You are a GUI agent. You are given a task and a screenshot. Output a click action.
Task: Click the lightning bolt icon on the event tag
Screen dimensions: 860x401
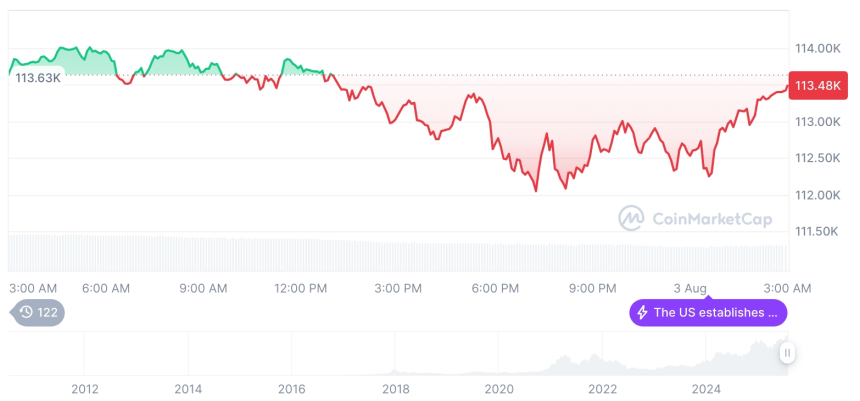point(642,313)
